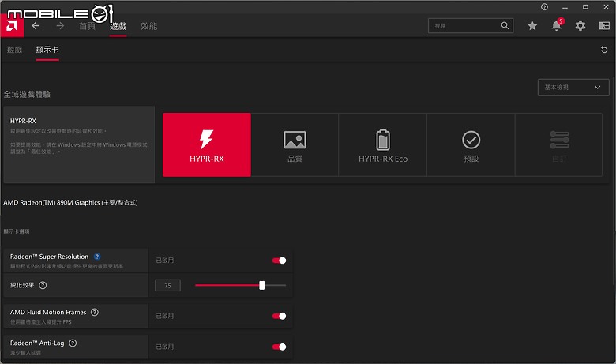
Task: Switch to the 效能 performance tab
Action: tap(149, 26)
